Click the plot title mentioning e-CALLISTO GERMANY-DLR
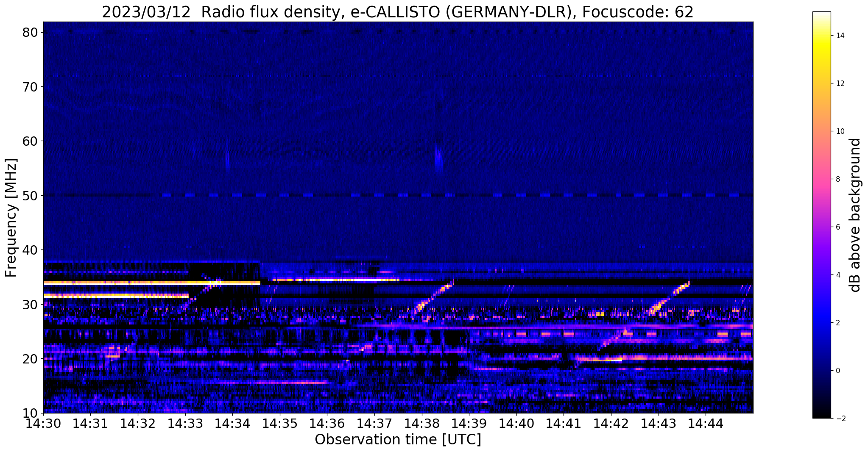Image resolution: width=868 pixels, height=452 pixels. 397,11
